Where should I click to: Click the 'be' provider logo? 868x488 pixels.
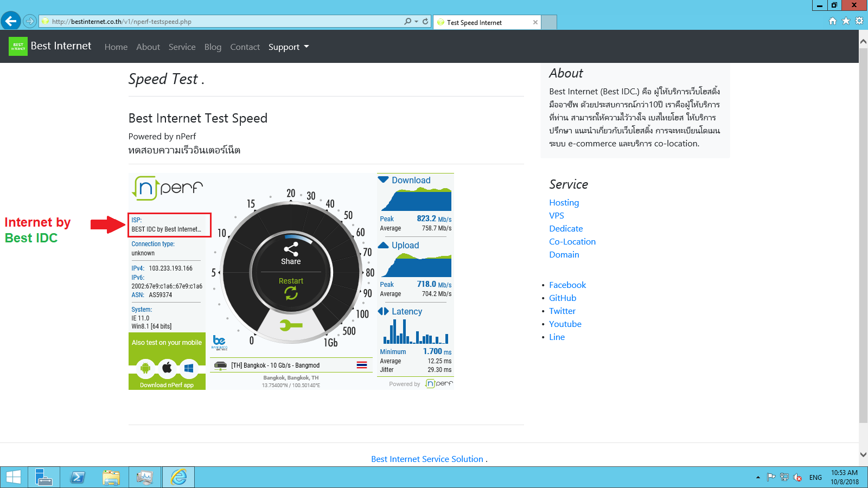point(219,343)
